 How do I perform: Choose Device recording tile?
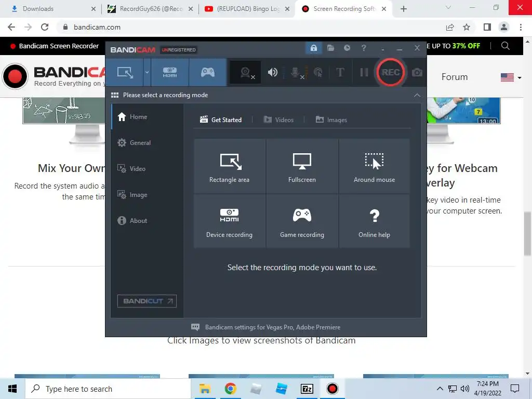pyautogui.click(x=229, y=221)
